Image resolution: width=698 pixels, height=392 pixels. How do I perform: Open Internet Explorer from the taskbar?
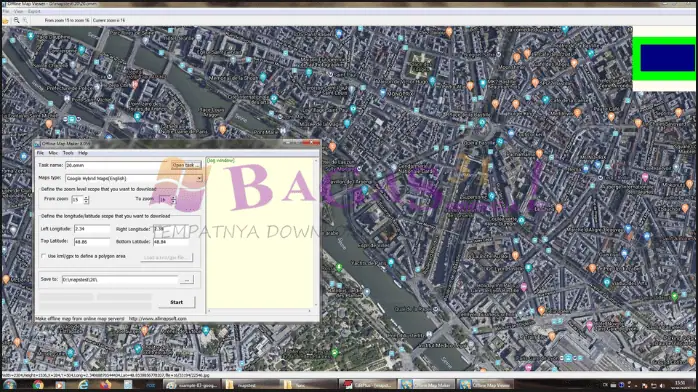pos(83,385)
